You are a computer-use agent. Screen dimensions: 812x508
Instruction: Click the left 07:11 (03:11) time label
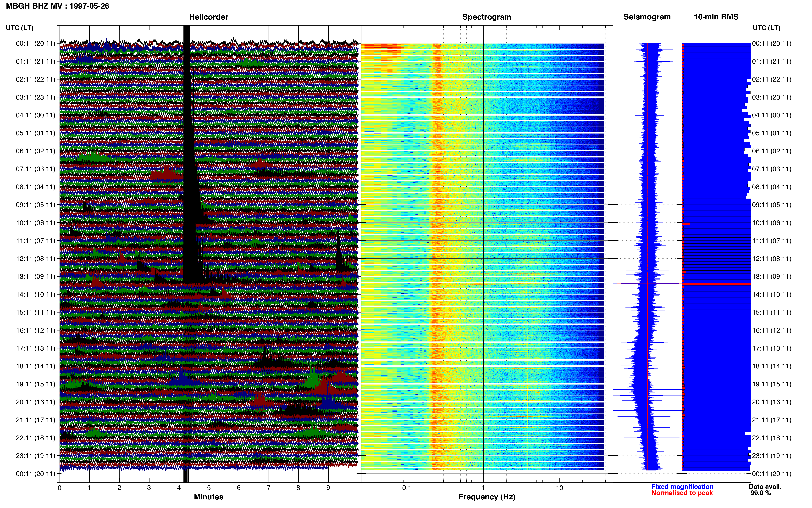pyautogui.click(x=36, y=169)
